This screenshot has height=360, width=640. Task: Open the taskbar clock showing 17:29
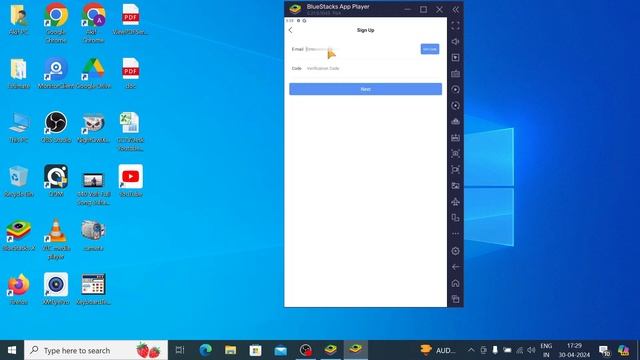[x=574, y=350]
